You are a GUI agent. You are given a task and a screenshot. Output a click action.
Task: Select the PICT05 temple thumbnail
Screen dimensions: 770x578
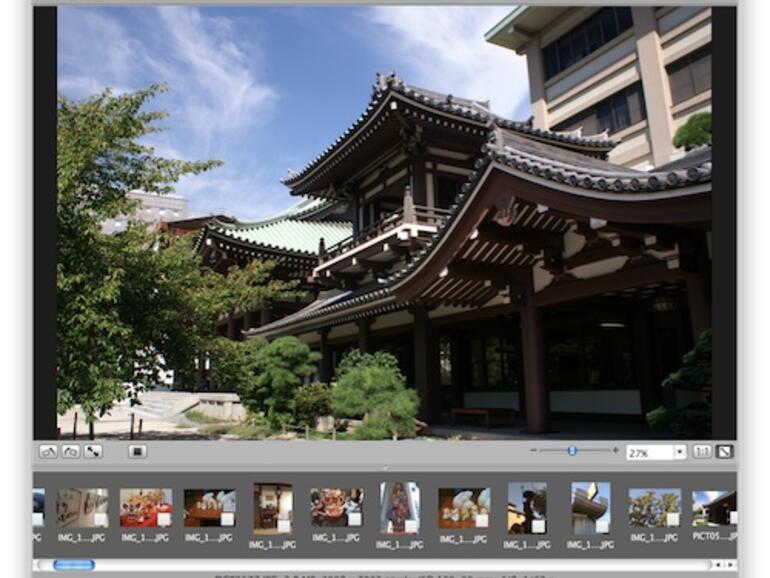coord(714,508)
